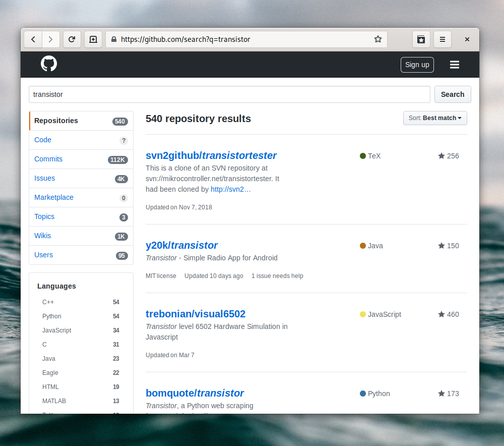Open trebonian/visual6502 repository

click(196, 314)
